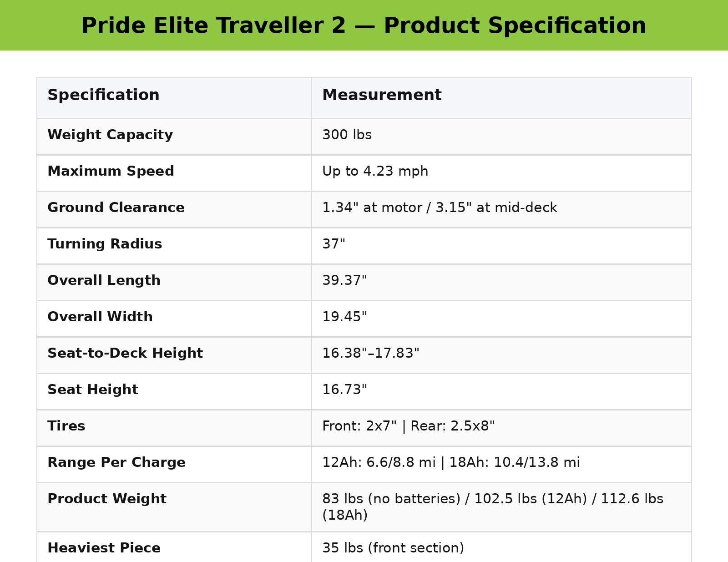Select the Overall Width row label

(100, 317)
